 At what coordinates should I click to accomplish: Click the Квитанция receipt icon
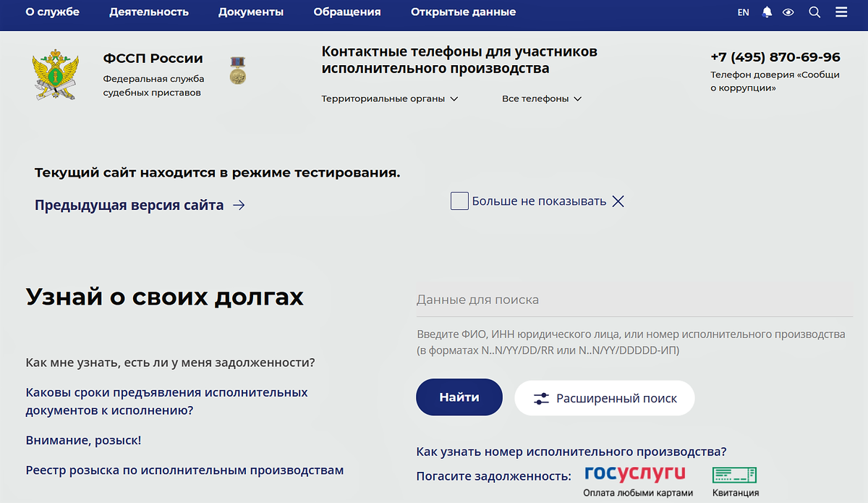coord(735,475)
